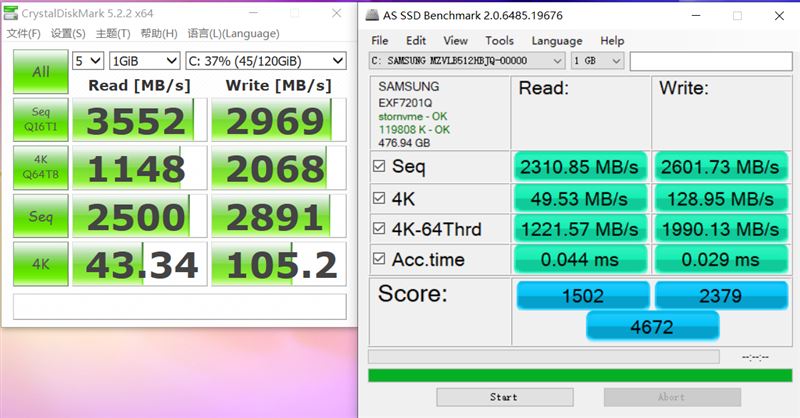Open the 文件(F) menu
This screenshot has width=800, height=418.
coord(23,34)
